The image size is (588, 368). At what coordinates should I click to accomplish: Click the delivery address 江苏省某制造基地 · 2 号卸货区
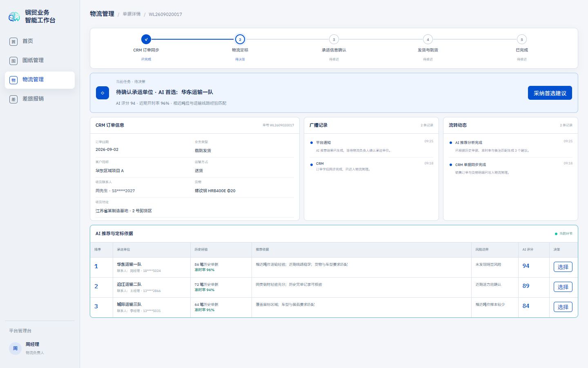[x=124, y=211]
